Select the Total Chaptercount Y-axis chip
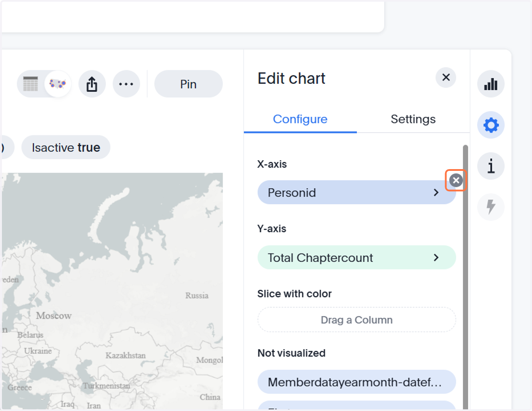The width and height of the screenshot is (532, 411). coord(356,257)
